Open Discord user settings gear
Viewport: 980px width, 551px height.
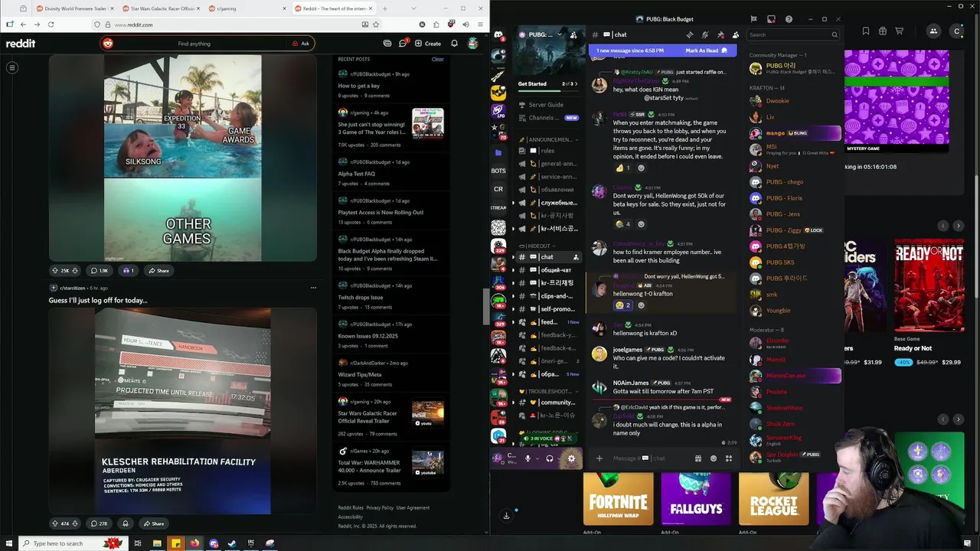tap(571, 458)
